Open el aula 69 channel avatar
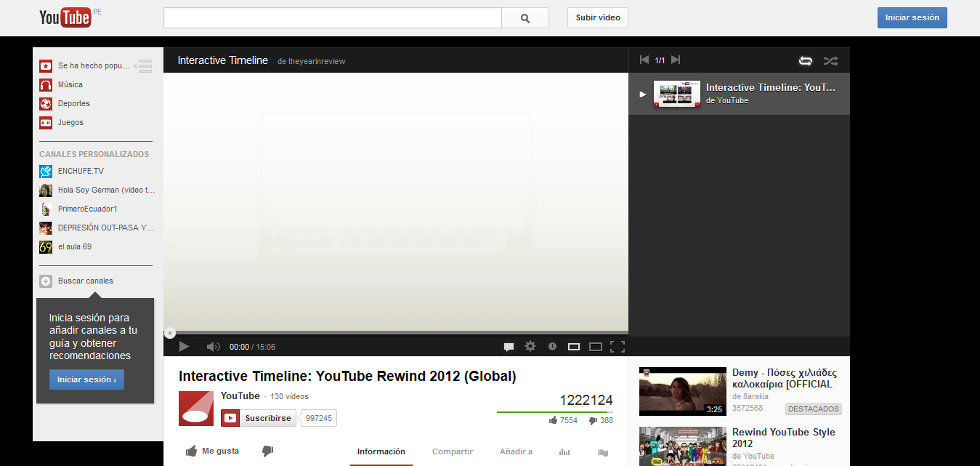The width and height of the screenshot is (980, 466). (x=46, y=247)
